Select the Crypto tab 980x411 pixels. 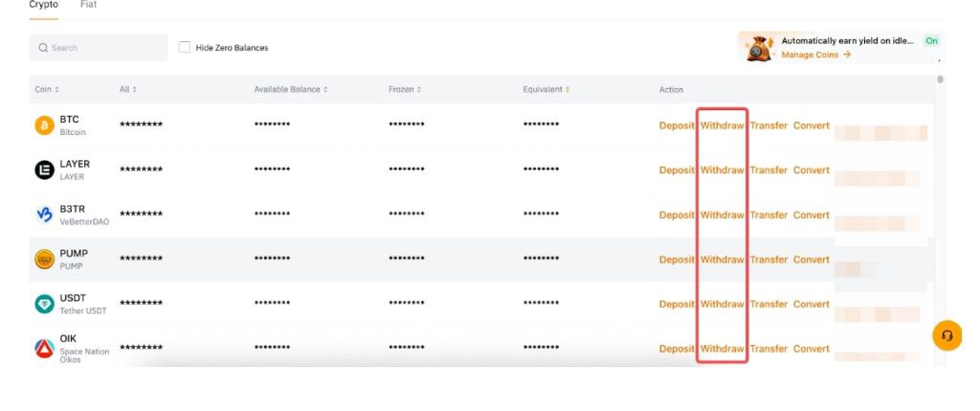[x=43, y=5]
